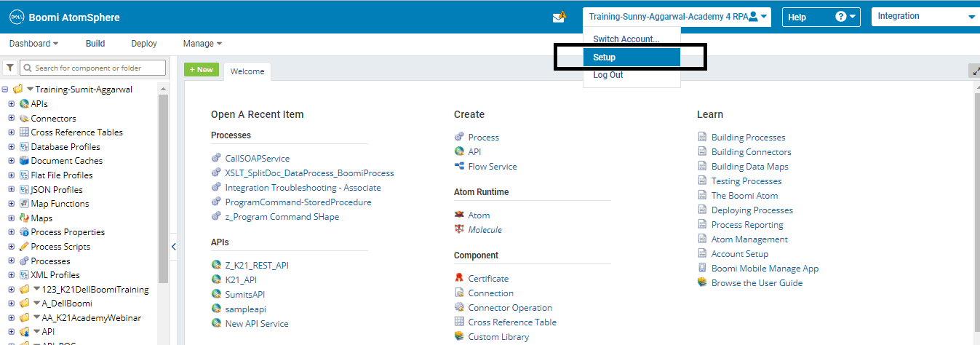Click the Create Process link
This screenshot has width=980, height=345.
click(x=484, y=137)
